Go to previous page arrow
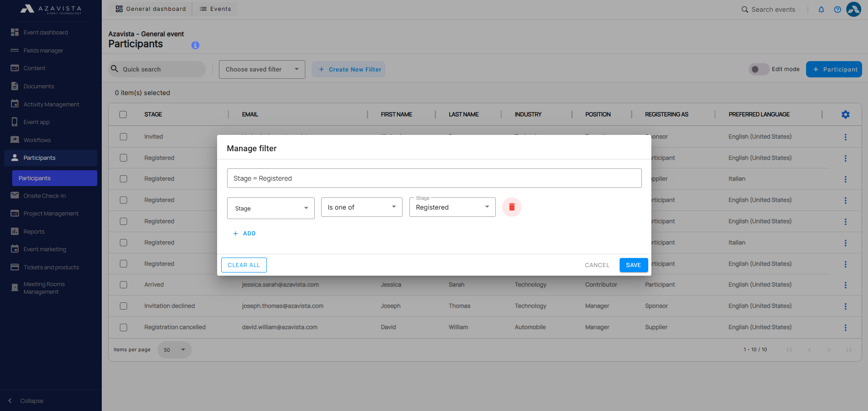This screenshot has height=411, width=868. point(809,350)
